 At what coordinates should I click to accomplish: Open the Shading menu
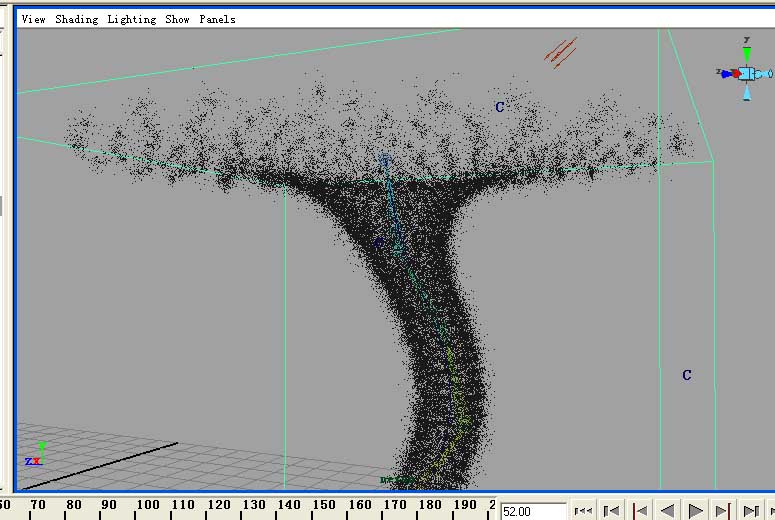click(x=77, y=19)
